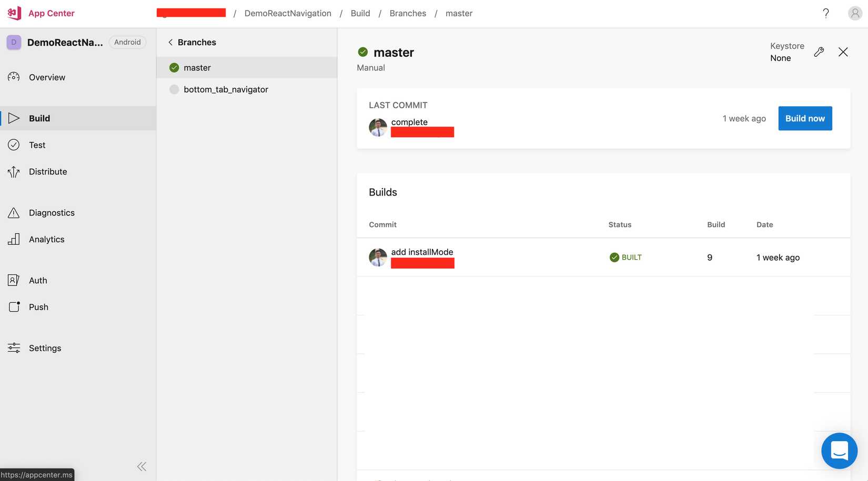
Task: Click the Android platform badge
Action: pyautogui.click(x=127, y=42)
